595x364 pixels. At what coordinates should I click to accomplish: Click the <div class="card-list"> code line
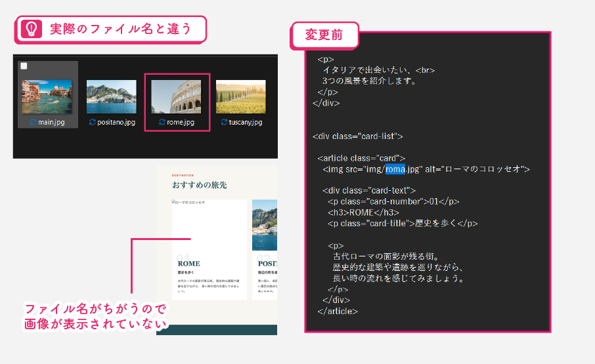(x=358, y=136)
